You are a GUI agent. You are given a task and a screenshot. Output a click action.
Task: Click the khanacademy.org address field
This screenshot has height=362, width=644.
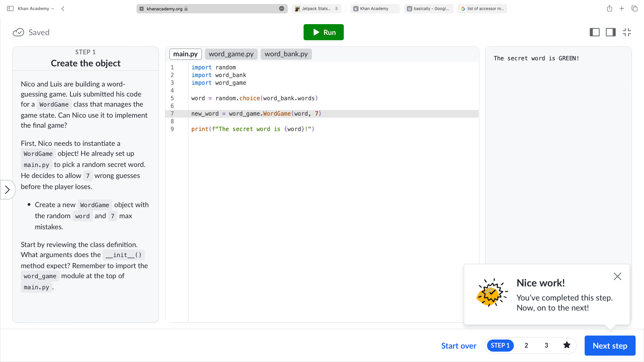[212, 9]
